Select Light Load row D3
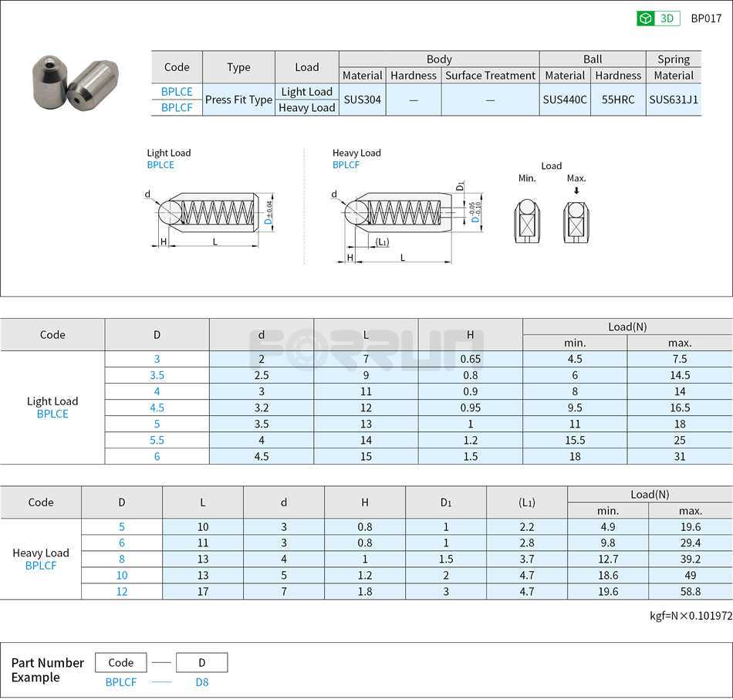This screenshot has height=700, width=733. click(156, 359)
